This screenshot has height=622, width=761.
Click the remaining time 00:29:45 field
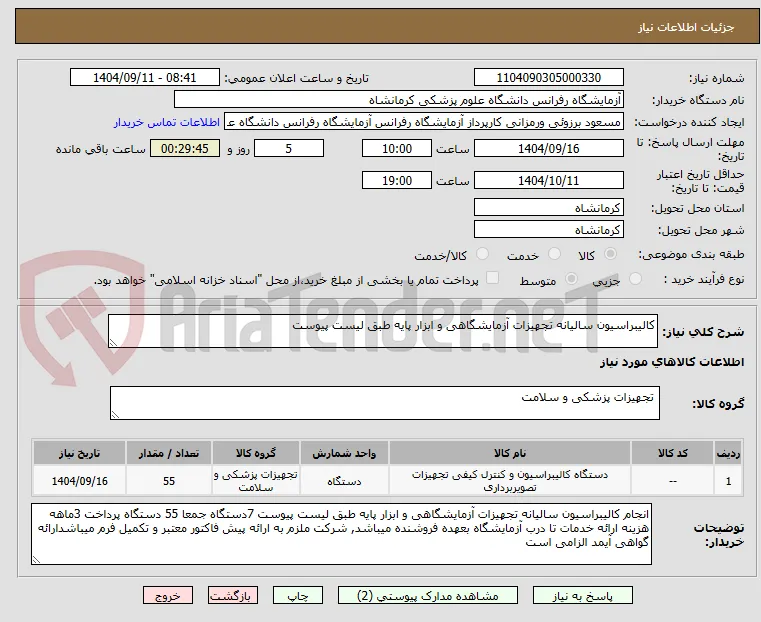184,148
